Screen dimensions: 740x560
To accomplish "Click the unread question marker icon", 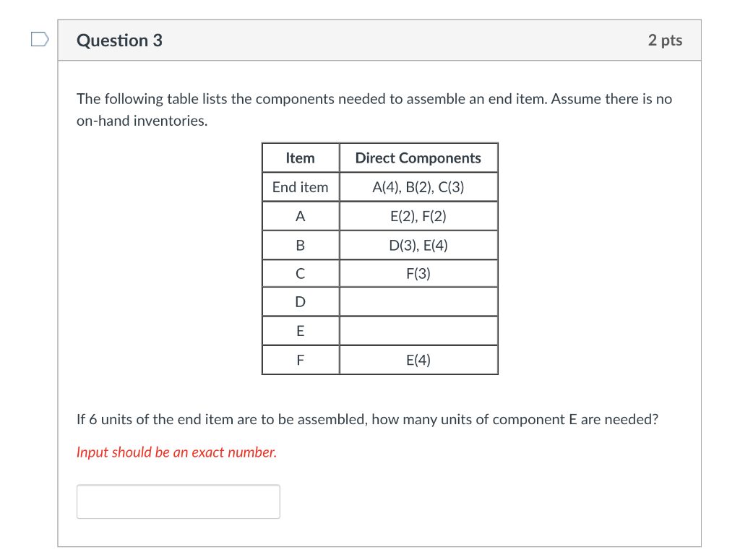I will pyautogui.click(x=40, y=40).
